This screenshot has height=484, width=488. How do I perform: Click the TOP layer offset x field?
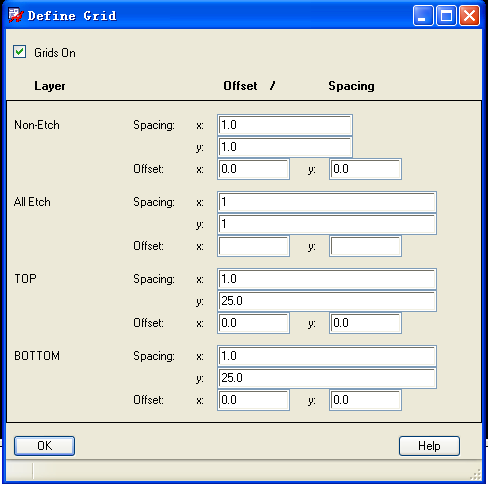253,323
